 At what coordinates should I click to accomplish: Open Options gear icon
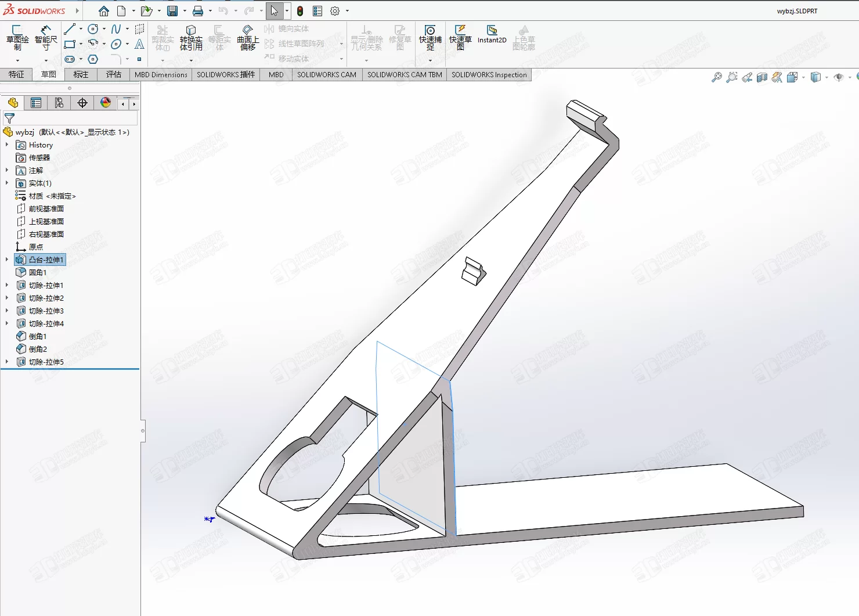335,10
